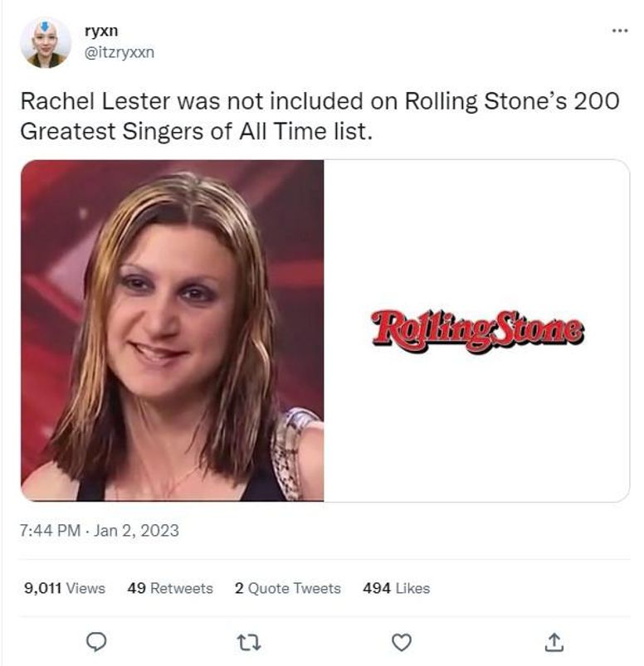
Task: Select the tweet text about Rachel Lester
Action: click(320, 116)
